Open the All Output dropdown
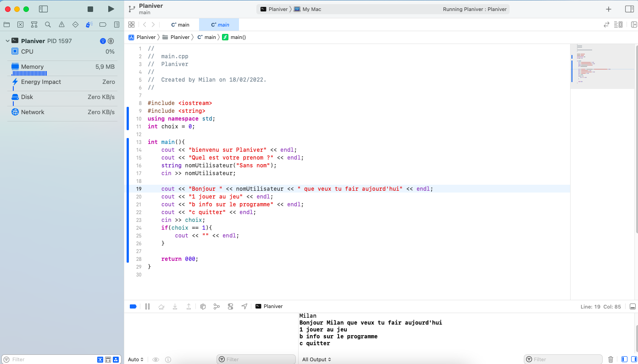 [x=316, y=359]
